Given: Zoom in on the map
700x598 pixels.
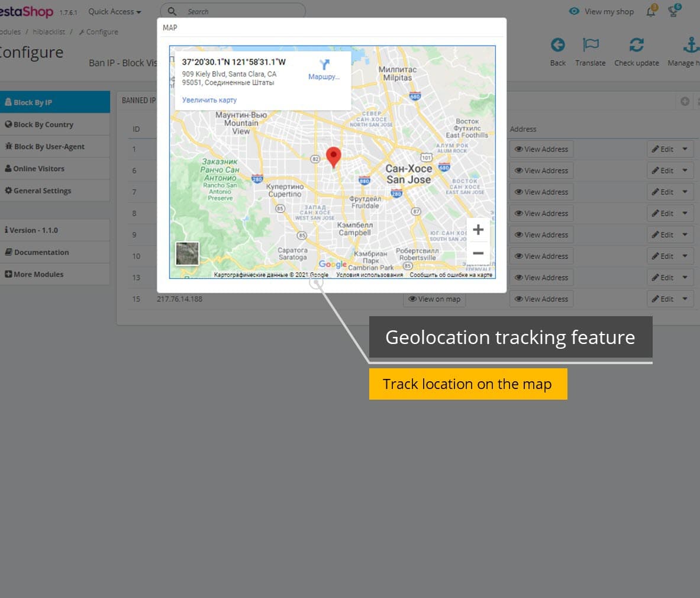Looking at the screenshot, I should click(478, 230).
